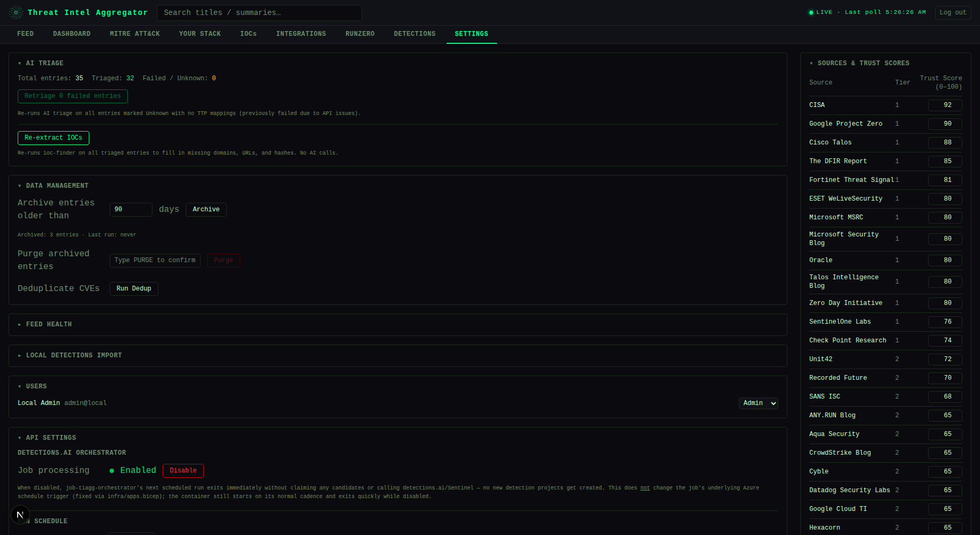Open the Your Stack tab

pyautogui.click(x=200, y=34)
